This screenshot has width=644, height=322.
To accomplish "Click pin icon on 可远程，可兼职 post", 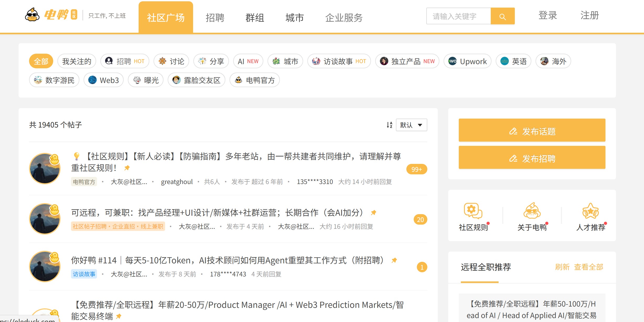I will point(374,213).
